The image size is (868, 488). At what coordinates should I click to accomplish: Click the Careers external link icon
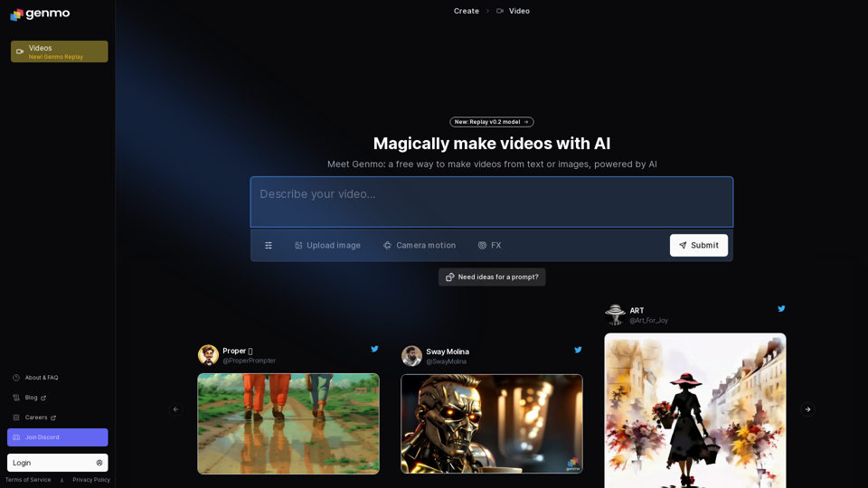(53, 418)
